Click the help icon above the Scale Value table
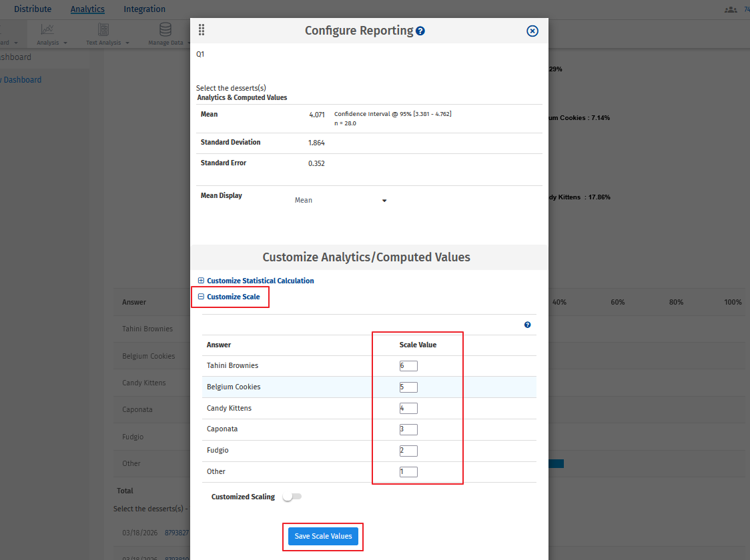Image resolution: width=750 pixels, height=560 pixels. (x=527, y=325)
